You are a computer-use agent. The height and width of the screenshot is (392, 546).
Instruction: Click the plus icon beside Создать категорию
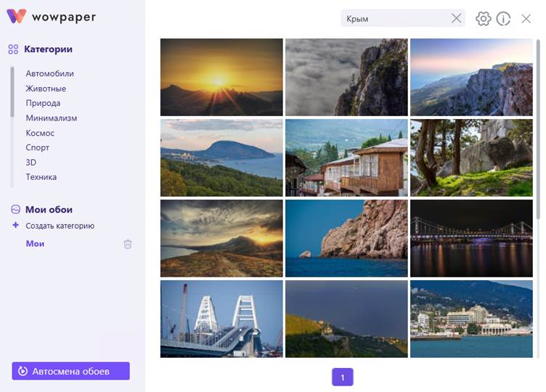point(15,226)
